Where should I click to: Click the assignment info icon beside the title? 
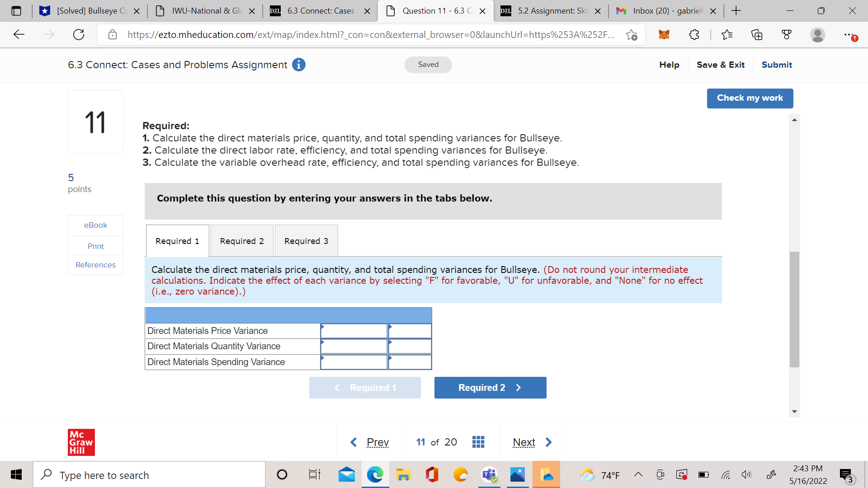pyautogui.click(x=298, y=65)
